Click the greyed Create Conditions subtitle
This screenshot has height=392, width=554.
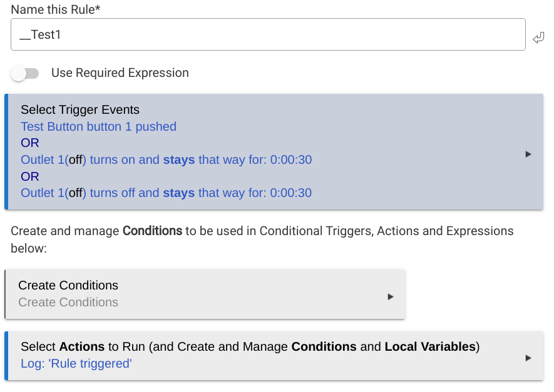point(68,302)
